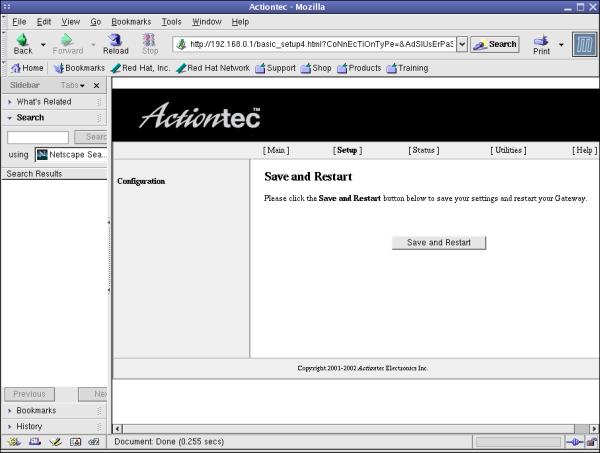Viewport: 600px width, 453px height.
Task: Click the toolbar Search button
Action: [x=495, y=44]
